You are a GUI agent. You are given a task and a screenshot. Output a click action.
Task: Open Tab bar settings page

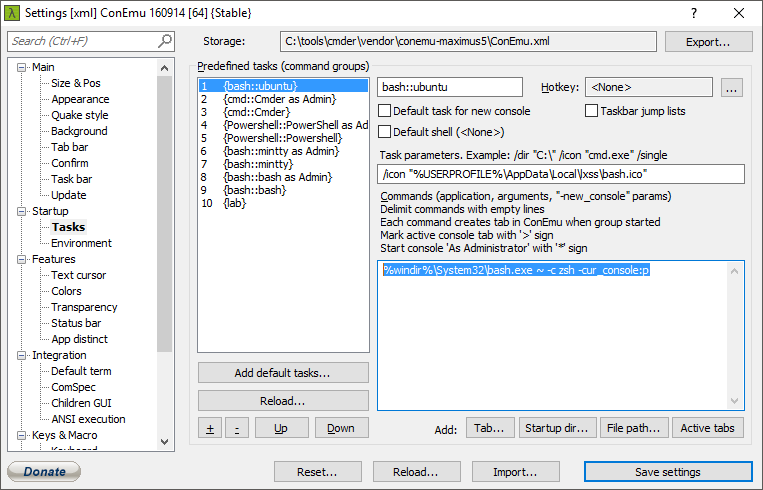(x=70, y=147)
